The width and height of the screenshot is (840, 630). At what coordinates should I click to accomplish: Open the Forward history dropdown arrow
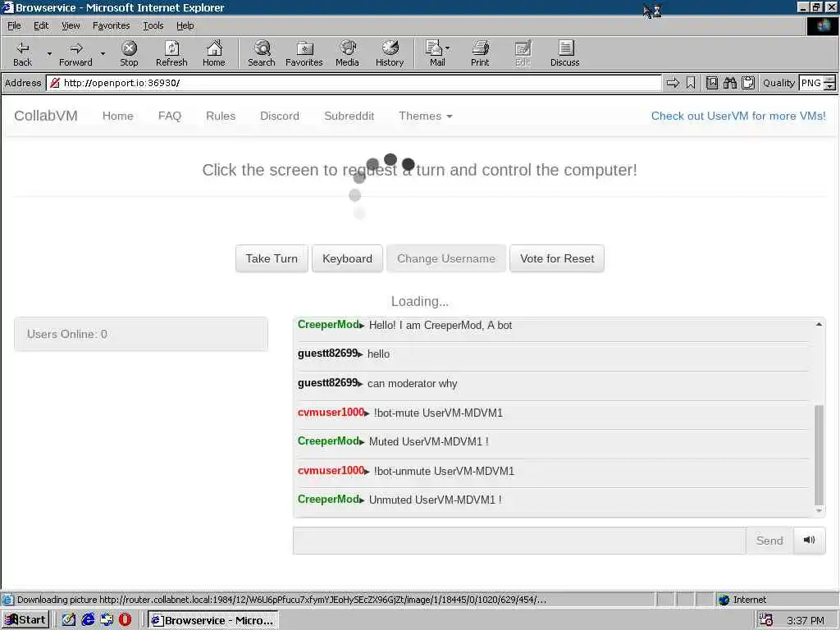tap(103, 53)
